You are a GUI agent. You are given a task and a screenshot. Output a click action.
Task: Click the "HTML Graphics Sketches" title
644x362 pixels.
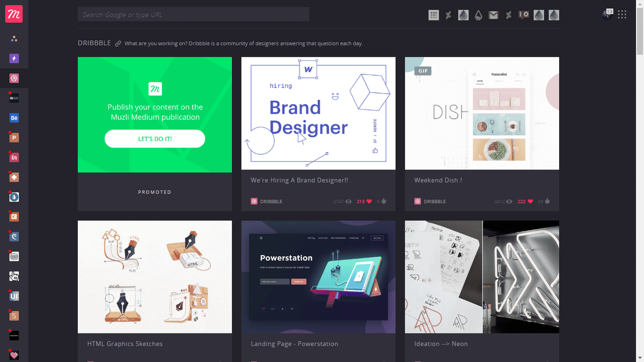click(125, 344)
